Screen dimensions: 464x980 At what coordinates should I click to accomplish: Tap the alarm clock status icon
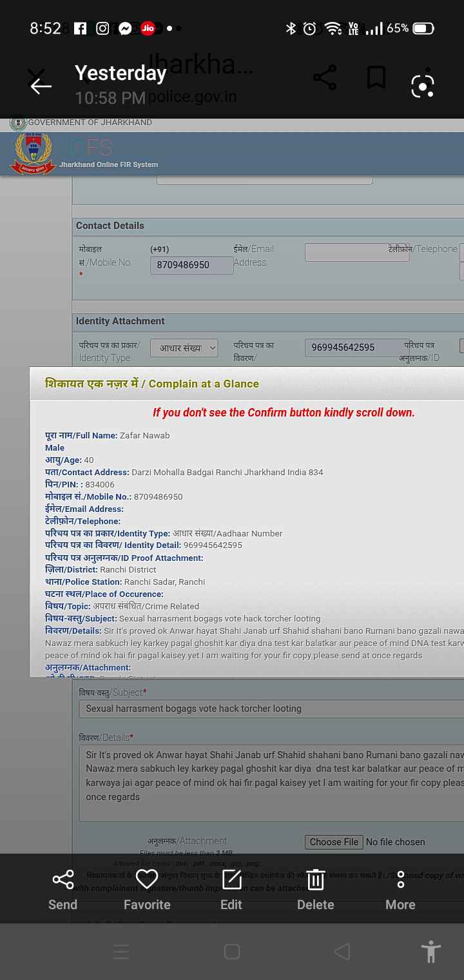pyautogui.click(x=310, y=28)
